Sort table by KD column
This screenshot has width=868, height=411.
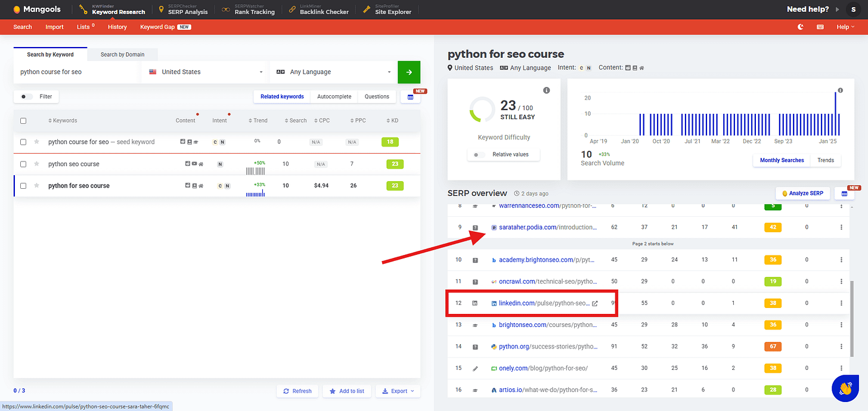click(392, 120)
